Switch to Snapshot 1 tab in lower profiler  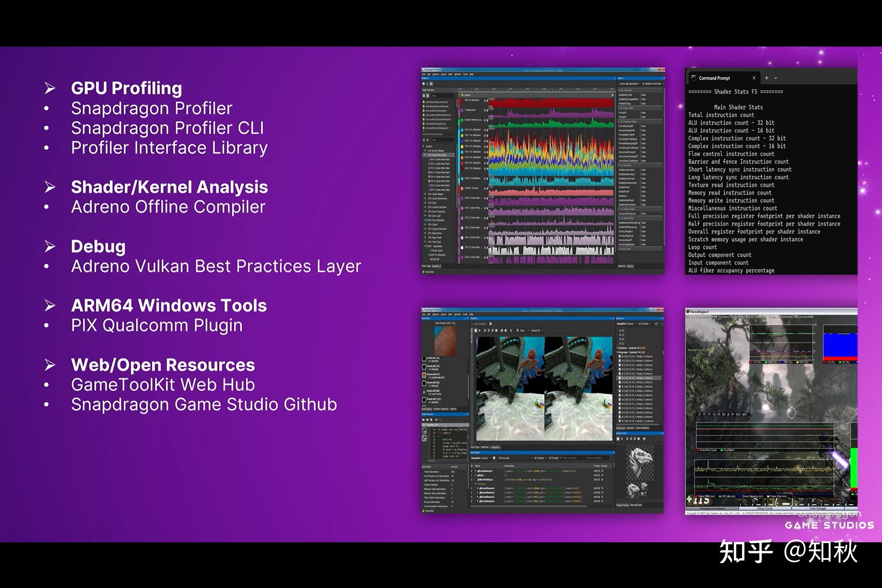495,447
